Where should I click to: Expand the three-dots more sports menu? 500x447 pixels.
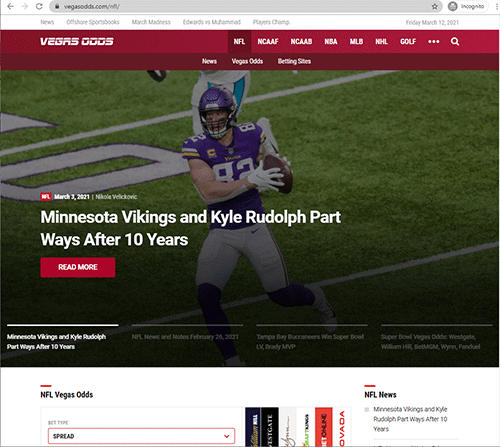click(433, 41)
